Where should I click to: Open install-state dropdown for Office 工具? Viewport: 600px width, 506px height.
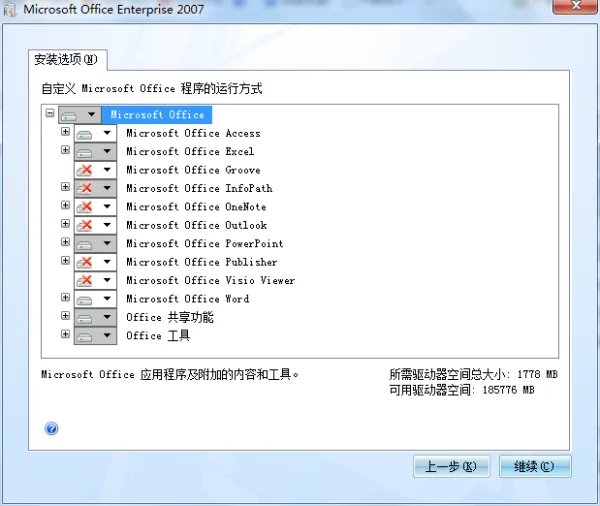[x=107, y=336]
